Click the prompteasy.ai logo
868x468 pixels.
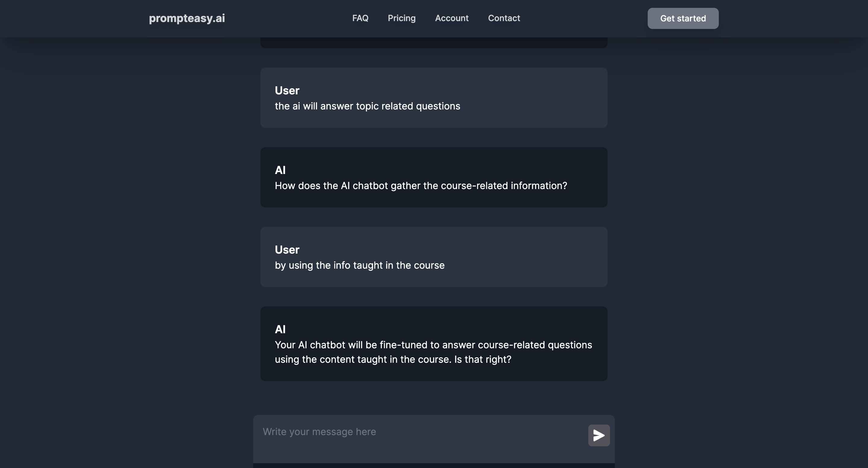click(187, 18)
